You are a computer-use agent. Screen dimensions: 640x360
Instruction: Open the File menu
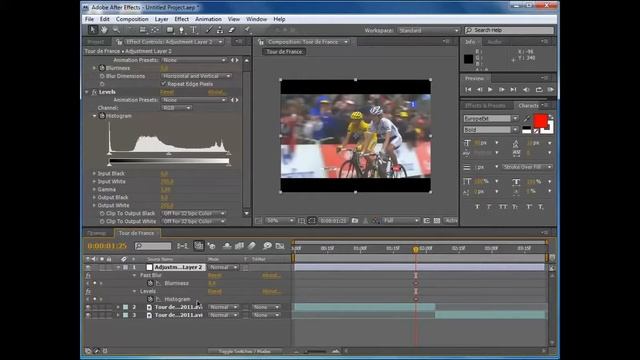tap(89, 19)
